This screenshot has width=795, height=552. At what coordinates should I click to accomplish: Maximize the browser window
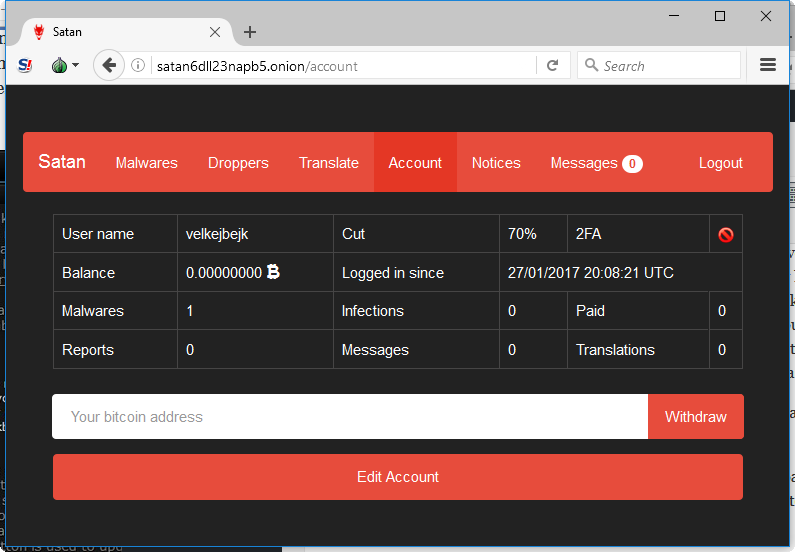(x=719, y=16)
